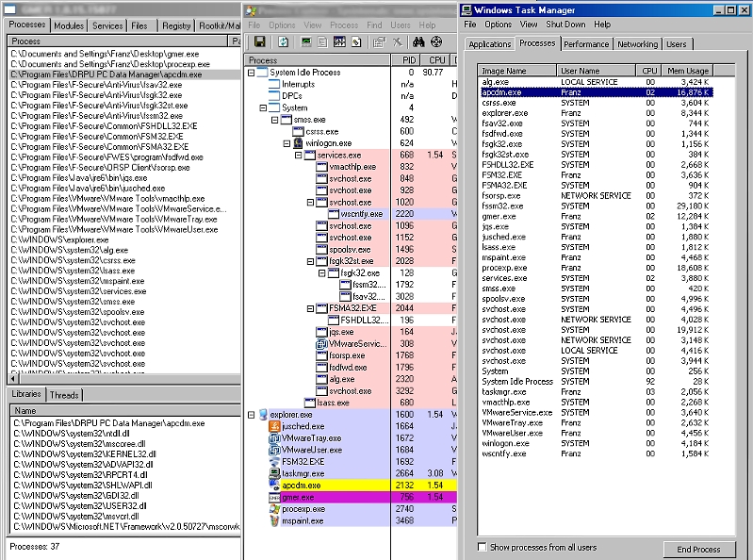Switch to the Threads tab
Screen dimensions: 753x560
[x=64, y=395]
